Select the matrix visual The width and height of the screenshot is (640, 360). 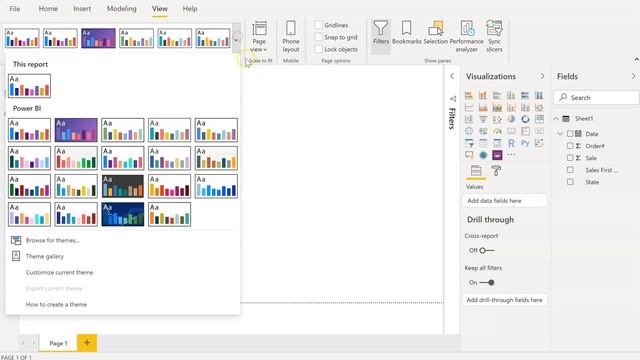(497, 143)
